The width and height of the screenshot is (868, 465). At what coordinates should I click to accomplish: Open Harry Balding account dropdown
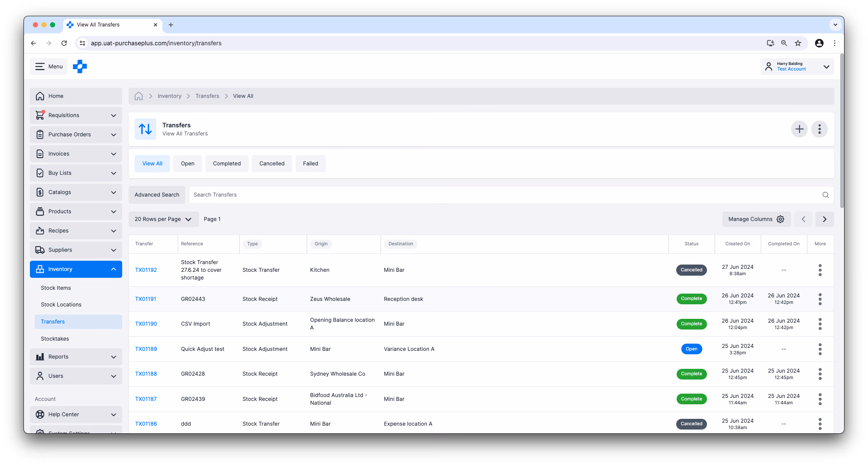[797, 67]
